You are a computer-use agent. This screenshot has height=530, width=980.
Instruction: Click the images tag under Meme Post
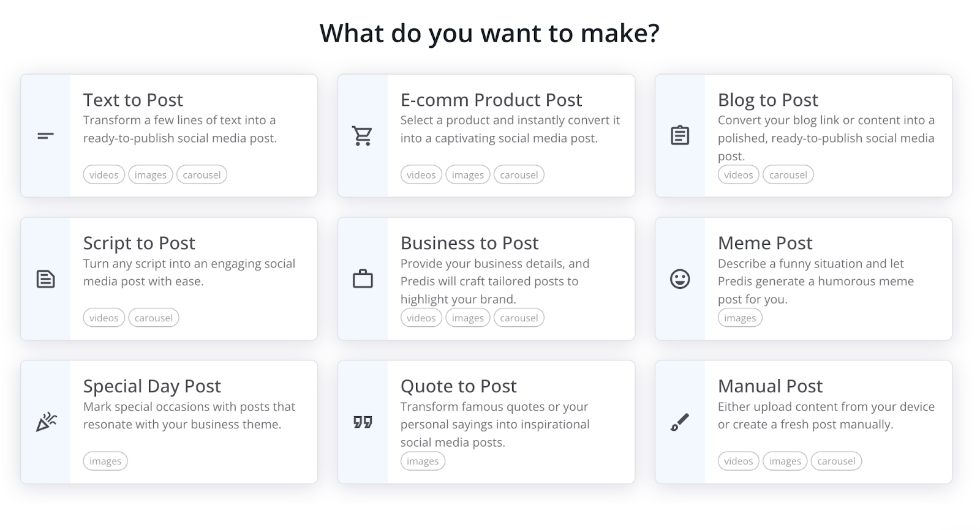[x=740, y=318]
